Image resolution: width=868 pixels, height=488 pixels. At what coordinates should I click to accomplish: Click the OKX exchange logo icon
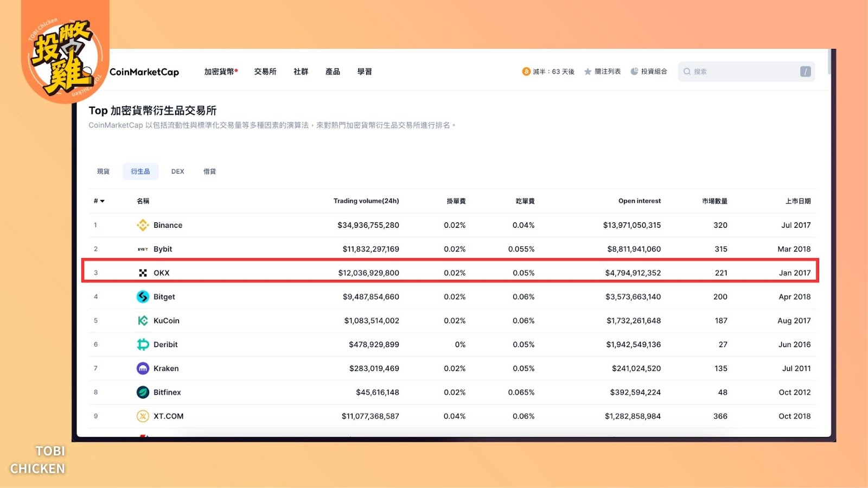pyautogui.click(x=143, y=273)
